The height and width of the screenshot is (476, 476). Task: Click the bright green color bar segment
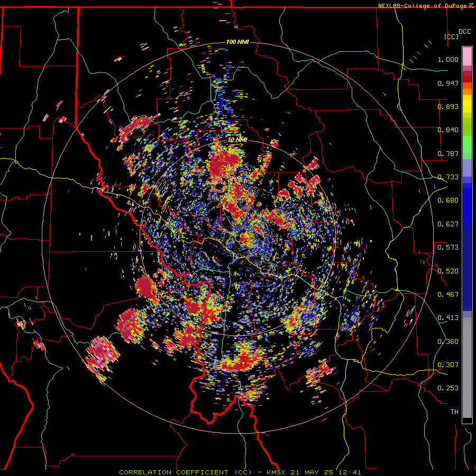coord(467,144)
